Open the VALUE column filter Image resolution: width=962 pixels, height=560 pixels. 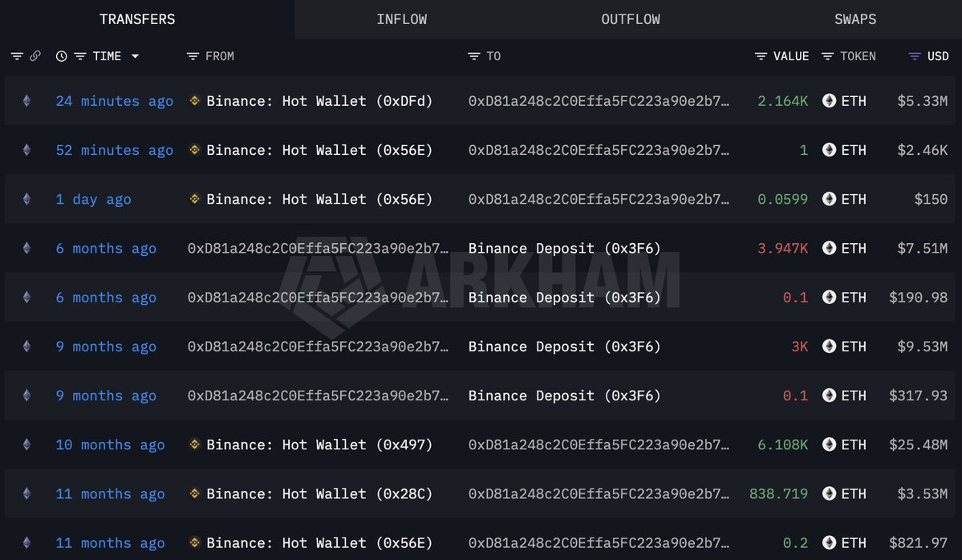tap(761, 56)
